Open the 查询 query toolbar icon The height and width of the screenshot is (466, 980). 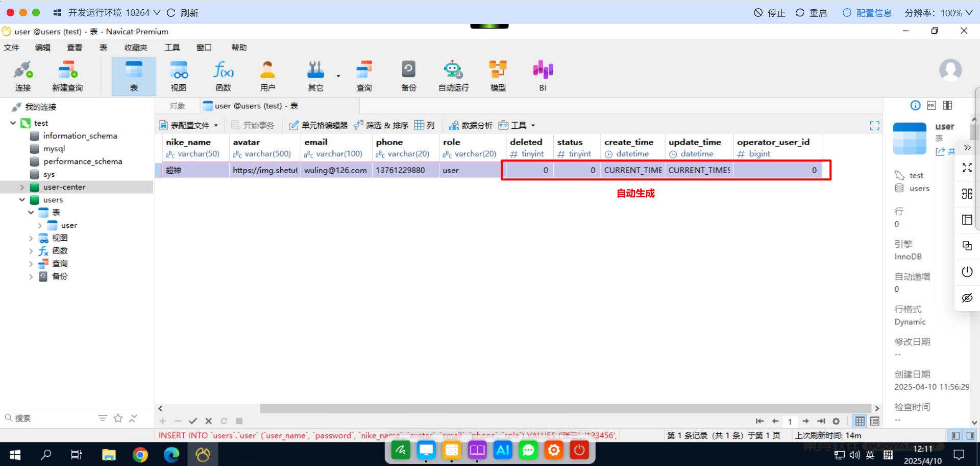click(x=364, y=76)
